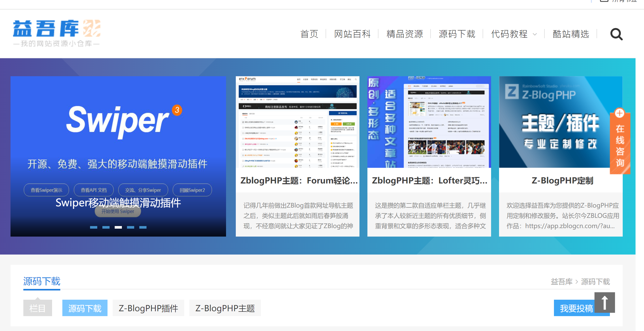Select the first carousel slide indicator
Viewport: 644px width, 331px height.
pyautogui.click(x=94, y=227)
